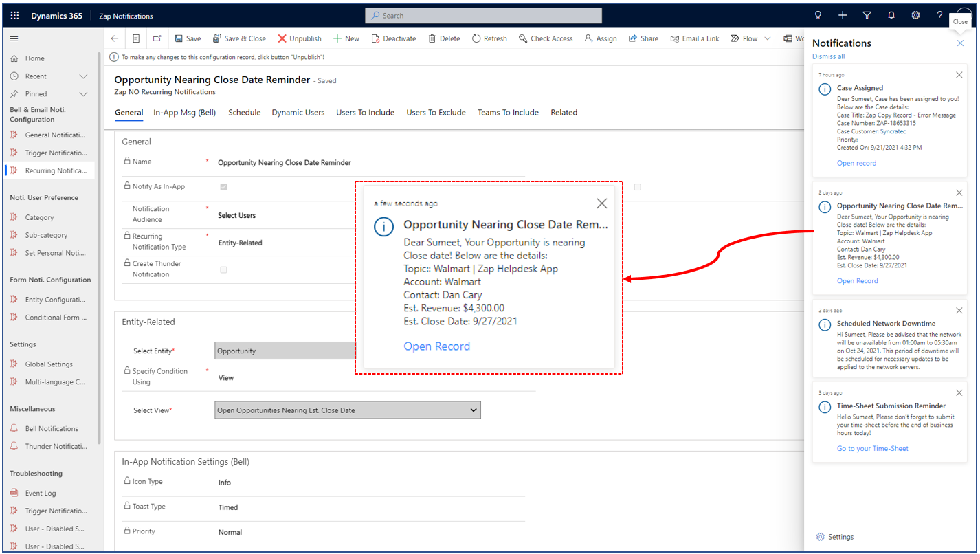Click New in the command bar
This screenshot has width=980, height=554.
click(346, 38)
